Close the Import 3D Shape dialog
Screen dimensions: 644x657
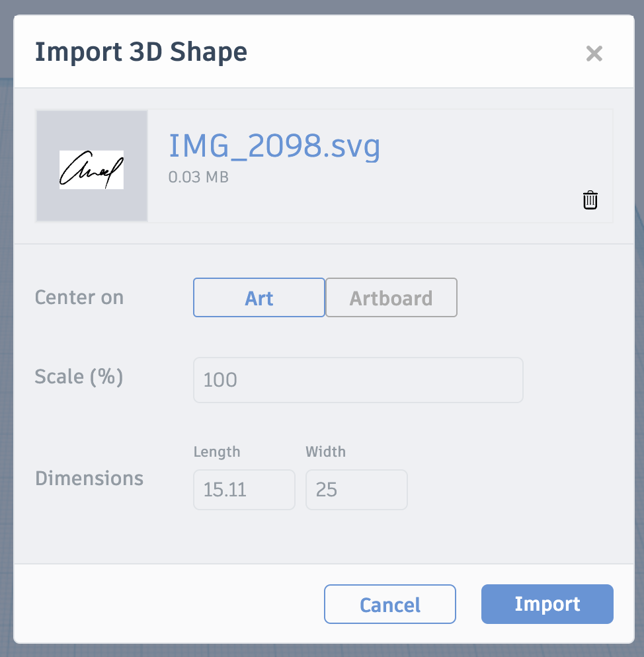click(594, 54)
